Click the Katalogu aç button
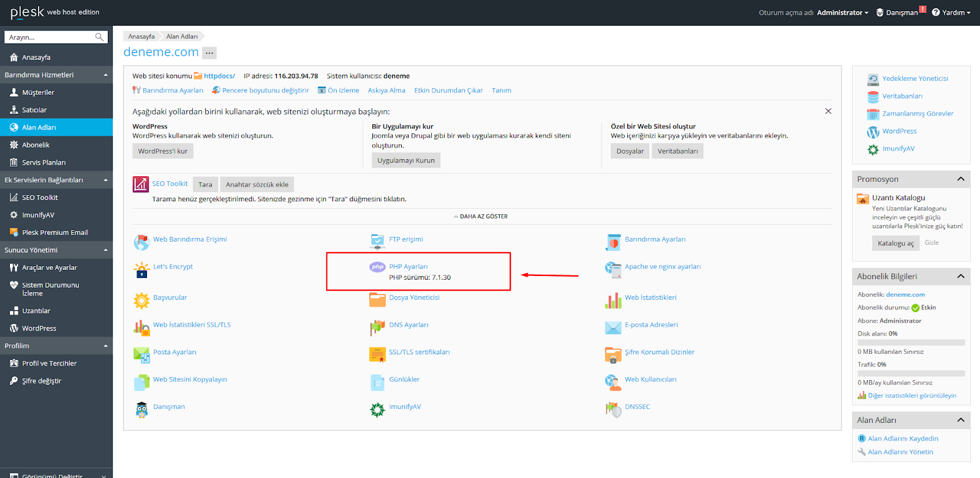Screen dimensions: 980x478 coord(895,243)
